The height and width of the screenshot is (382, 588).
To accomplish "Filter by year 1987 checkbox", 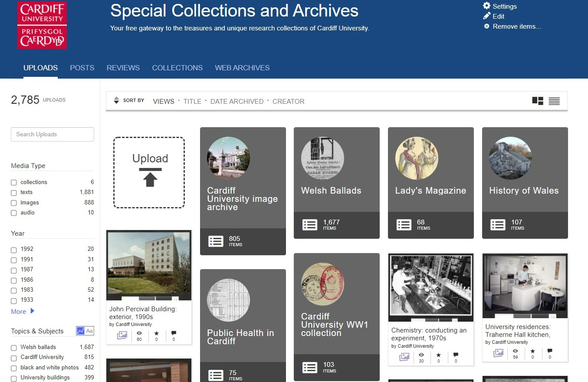I will point(14,270).
